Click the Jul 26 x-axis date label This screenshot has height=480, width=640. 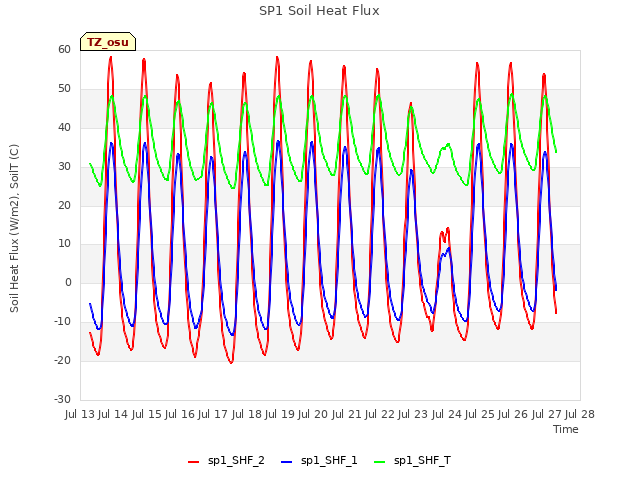pos(513,414)
